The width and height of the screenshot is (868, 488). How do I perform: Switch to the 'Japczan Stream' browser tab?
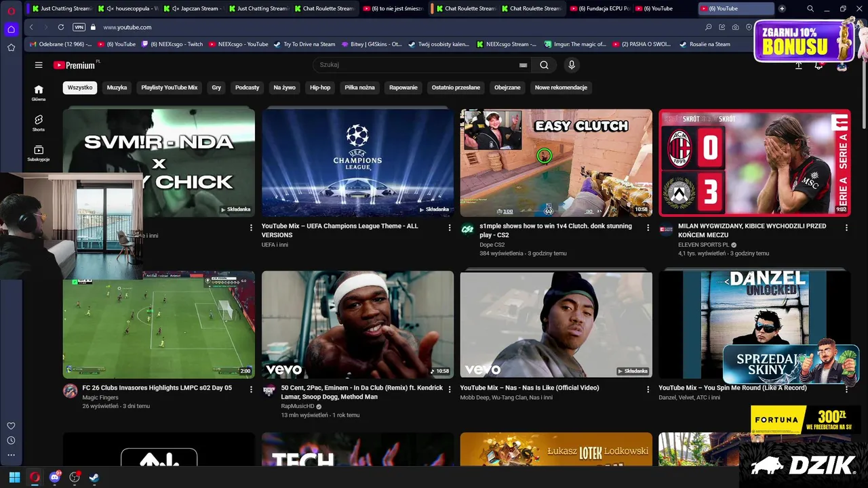tap(195, 9)
